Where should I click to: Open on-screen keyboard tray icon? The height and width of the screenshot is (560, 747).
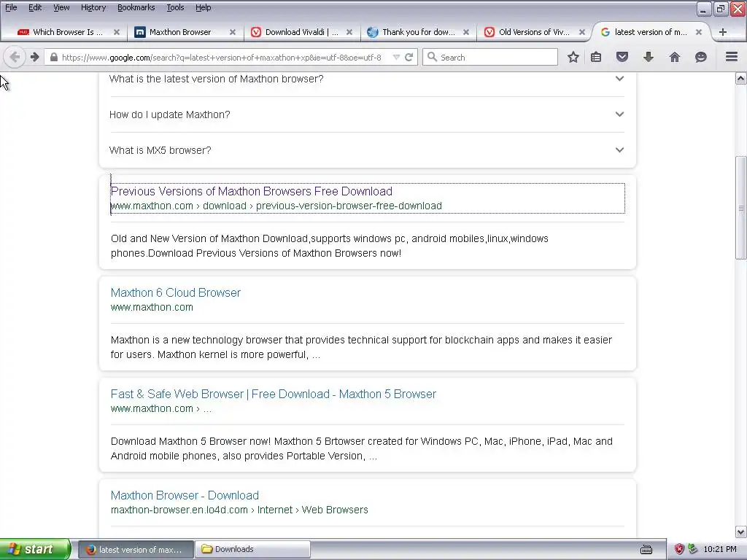646,550
